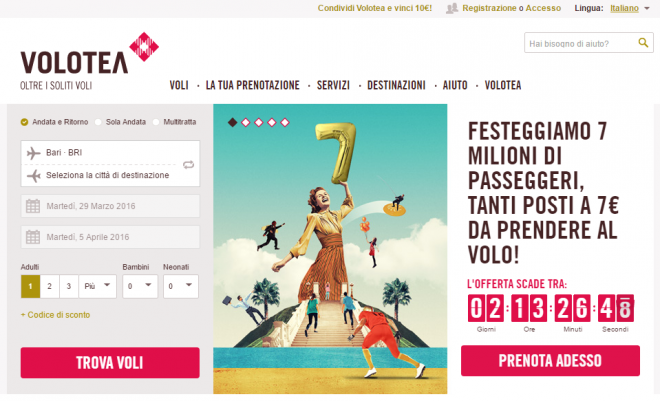Expand the Più adults dropdown
The width and height of the screenshot is (660, 401).
97,286
